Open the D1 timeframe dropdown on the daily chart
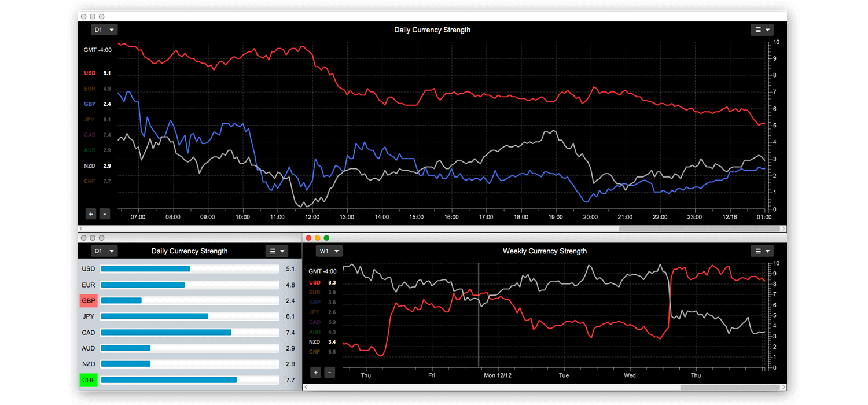The height and width of the screenshot is (405, 868). [x=104, y=30]
